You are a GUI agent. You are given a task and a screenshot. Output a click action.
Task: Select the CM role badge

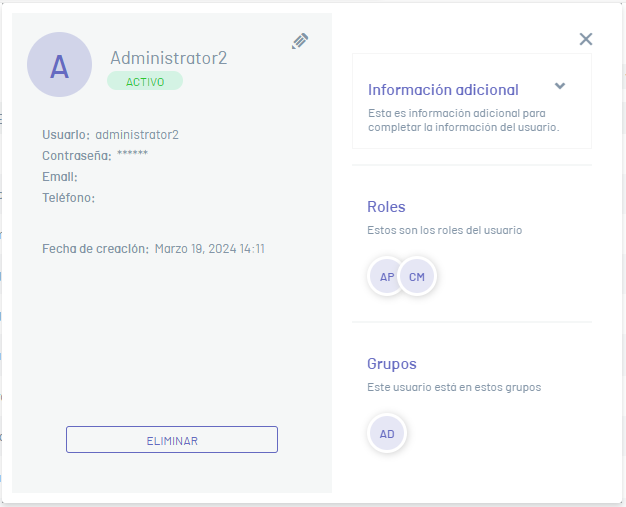418,276
